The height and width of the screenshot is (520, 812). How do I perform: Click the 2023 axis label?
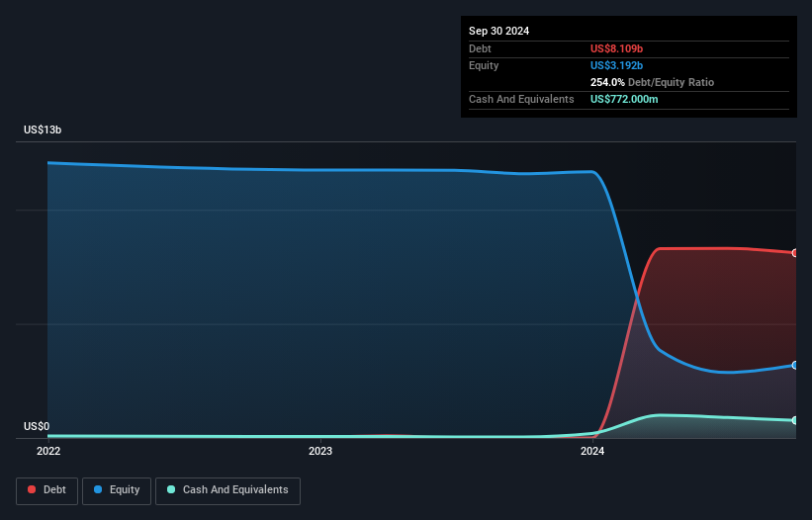(320, 451)
